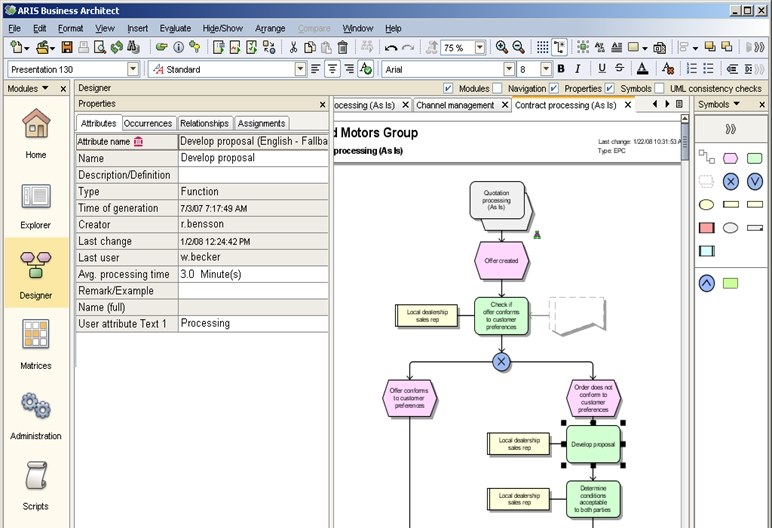Open the Explorer module
Screen dimensions: 772x528
point(36,205)
